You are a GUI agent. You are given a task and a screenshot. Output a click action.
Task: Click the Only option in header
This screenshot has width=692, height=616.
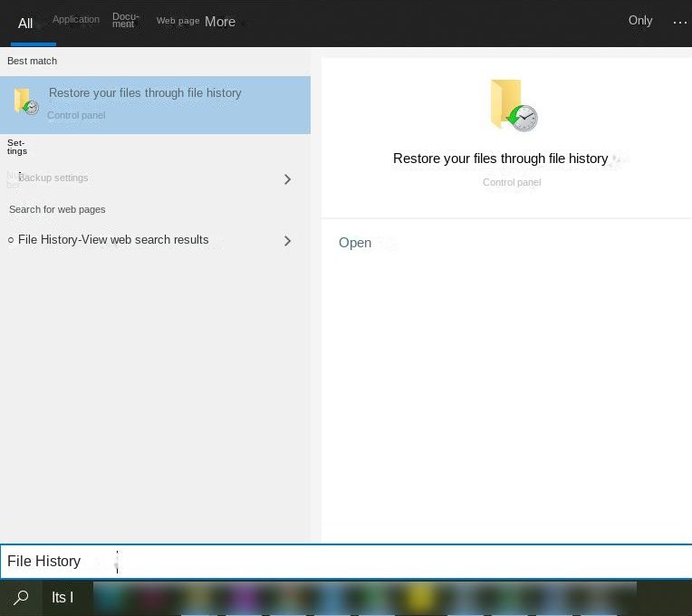pyautogui.click(x=640, y=20)
